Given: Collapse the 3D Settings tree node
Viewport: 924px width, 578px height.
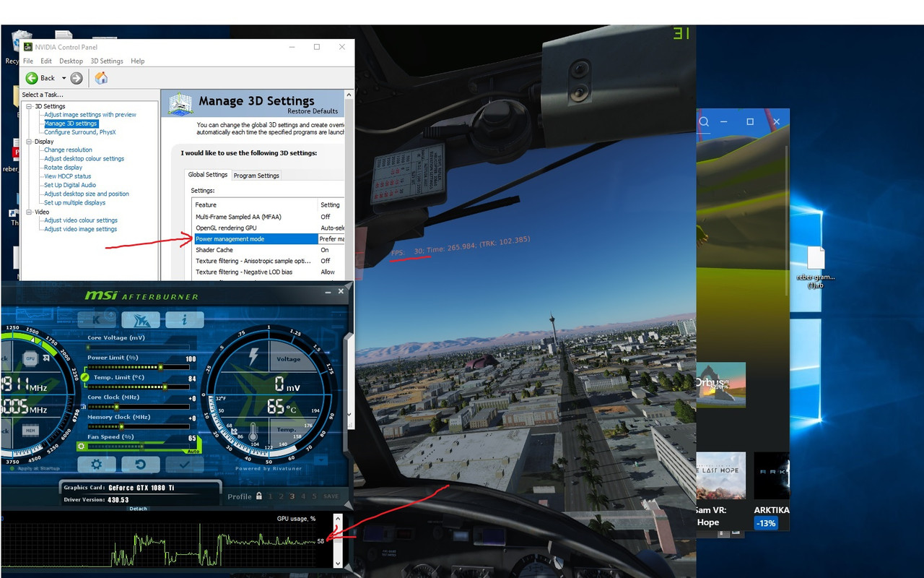Looking at the screenshot, I should coord(30,106).
